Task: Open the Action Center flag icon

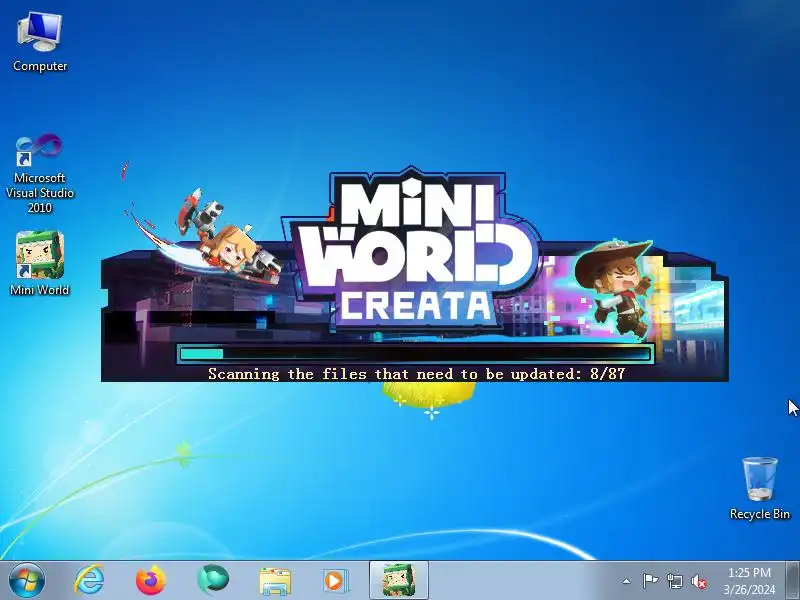Action: 650,581
